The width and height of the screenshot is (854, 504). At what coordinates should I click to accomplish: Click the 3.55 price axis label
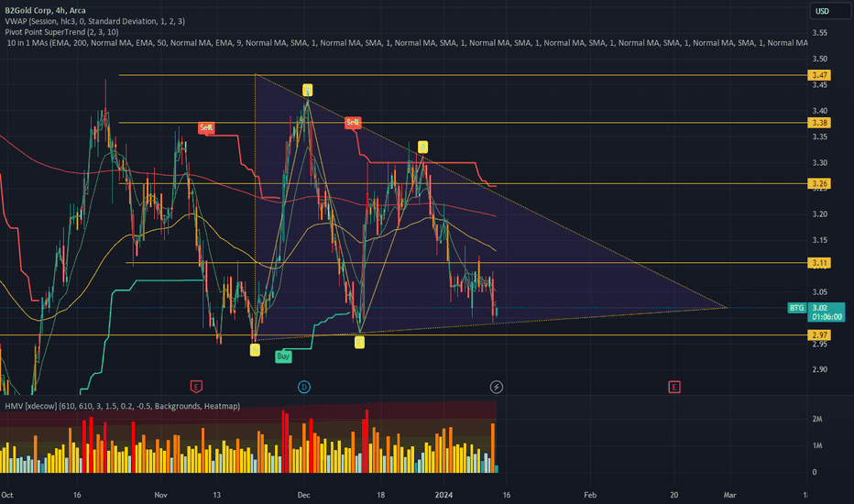point(820,33)
